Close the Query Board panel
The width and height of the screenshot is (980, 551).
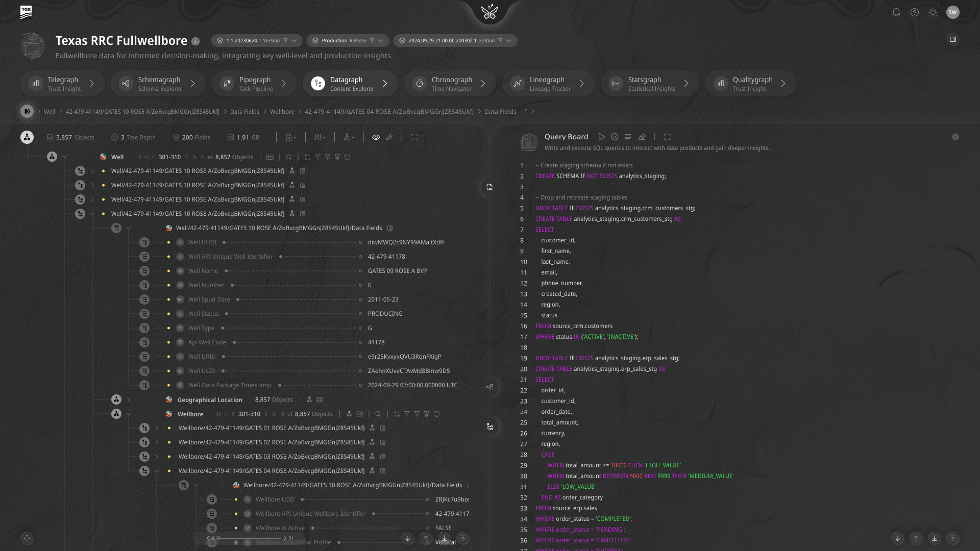click(x=955, y=137)
